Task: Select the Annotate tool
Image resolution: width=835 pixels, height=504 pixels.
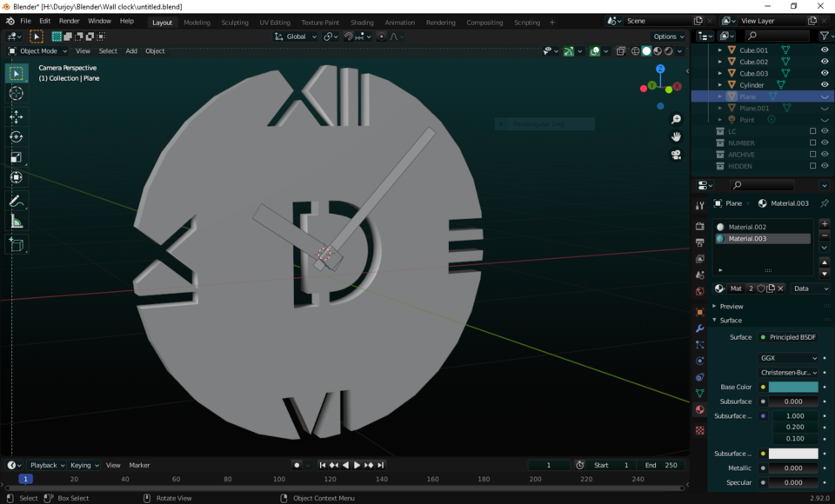Action: tap(16, 201)
